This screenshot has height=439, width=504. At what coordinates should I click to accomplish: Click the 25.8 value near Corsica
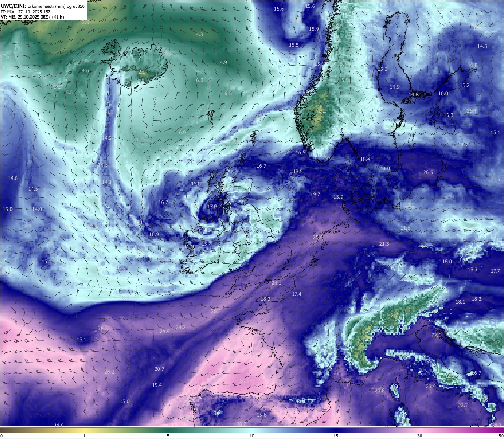(x=380, y=390)
